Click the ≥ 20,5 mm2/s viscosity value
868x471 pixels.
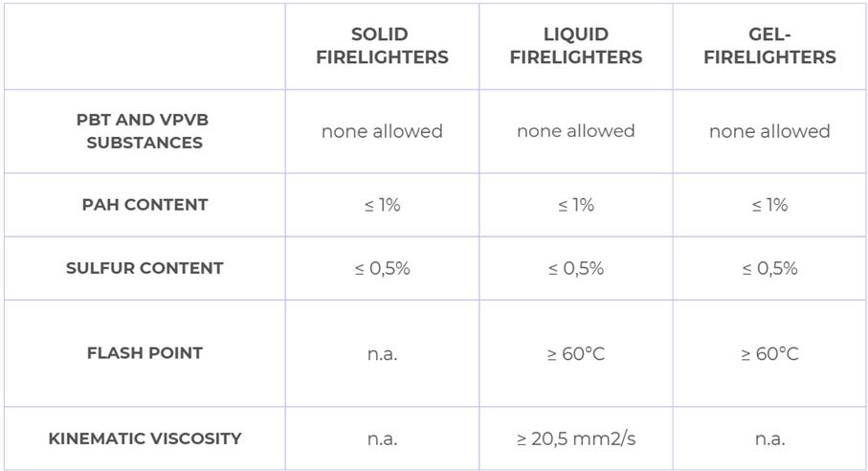point(576,438)
